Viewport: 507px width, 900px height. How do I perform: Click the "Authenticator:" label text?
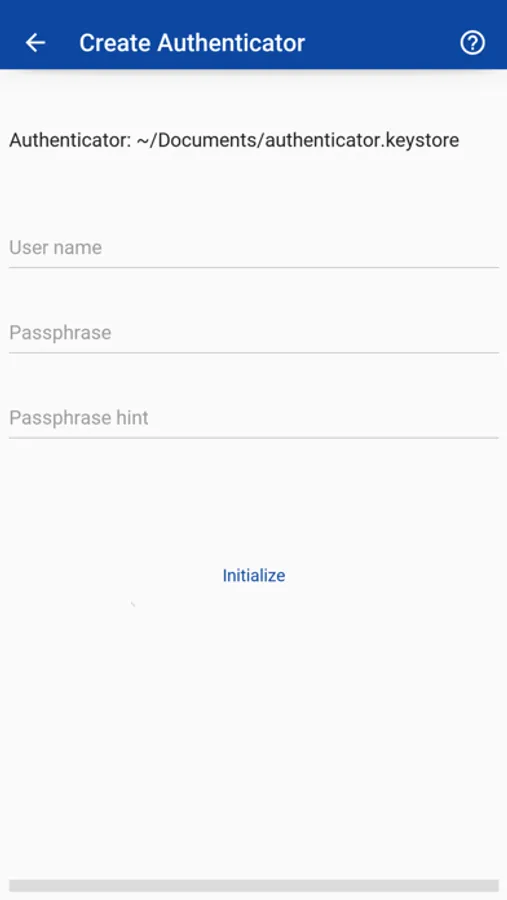click(71, 140)
